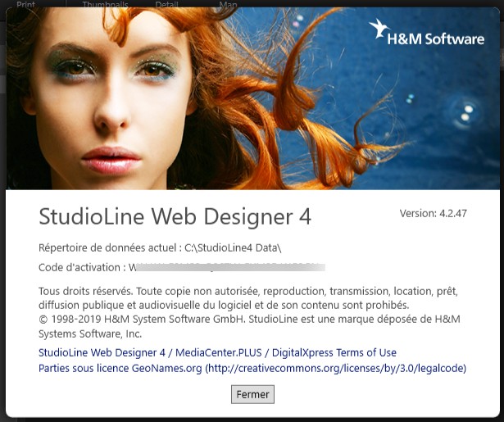Select the Print tab behind the dialog

(x=25, y=5)
